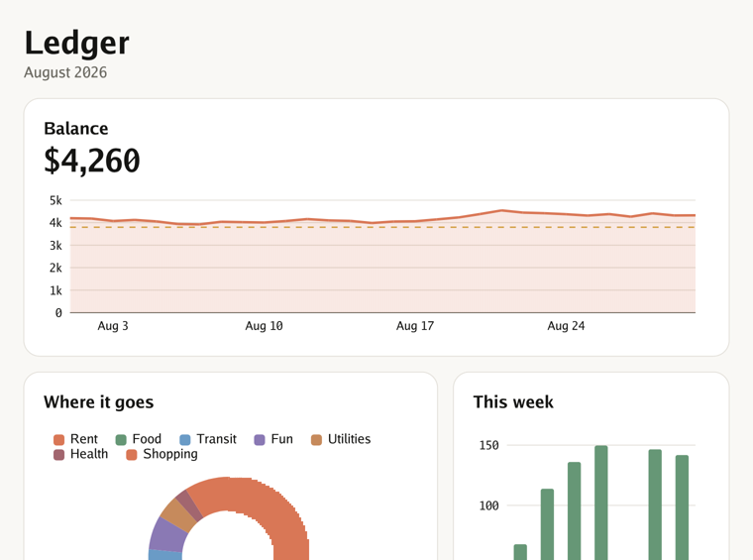Click the 2k axis label on balance chart
The height and width of the screenshot is (560, 753).
point(55,268)
